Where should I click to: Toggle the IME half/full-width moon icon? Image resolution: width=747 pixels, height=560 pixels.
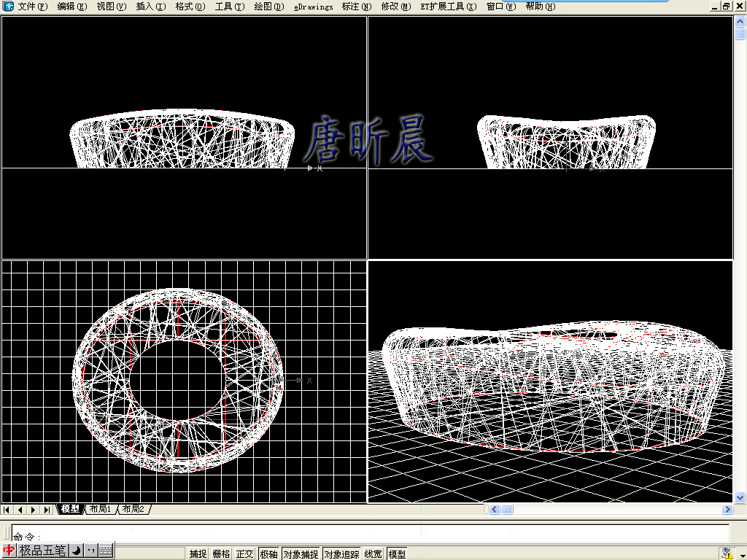[x=76, y=551]
